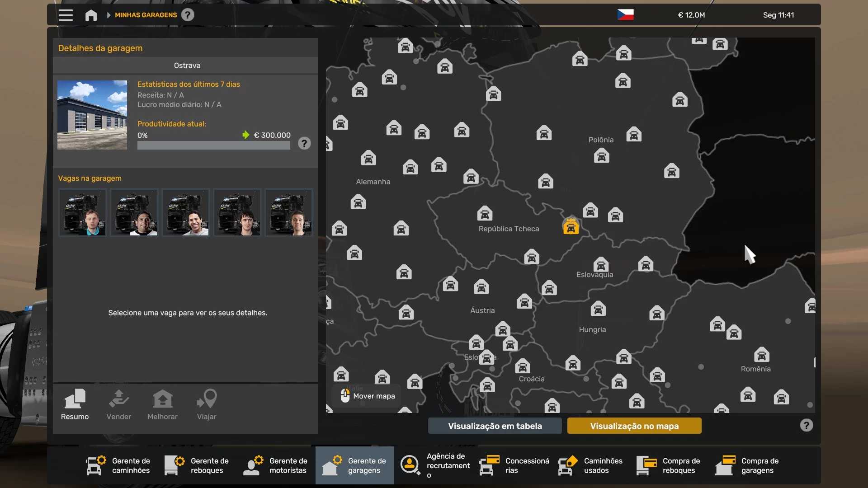
Task: Open the map help icon bottom right
Action: tap(806, 425)
